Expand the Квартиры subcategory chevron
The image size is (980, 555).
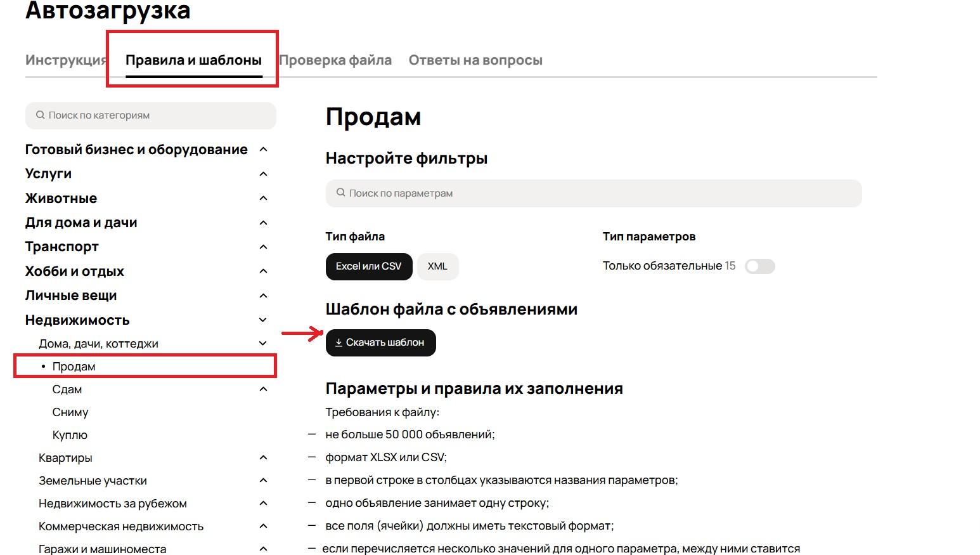264,458
